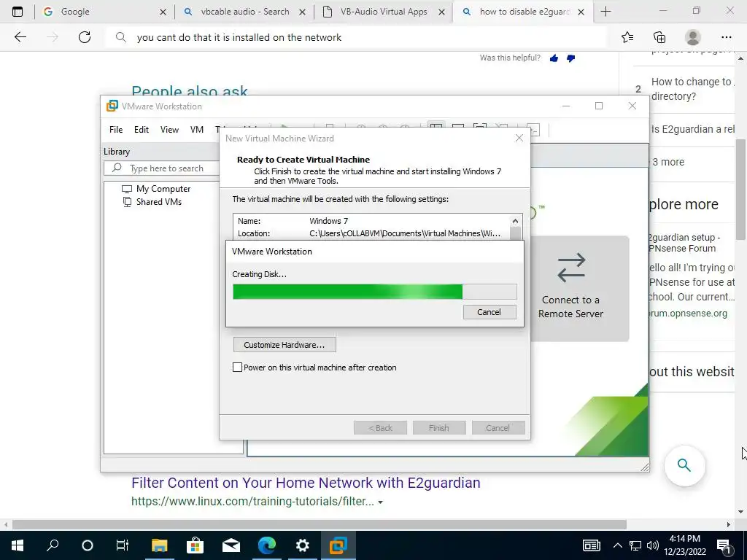
Task: Open a new browser tab
Action: tap(605, 12)
